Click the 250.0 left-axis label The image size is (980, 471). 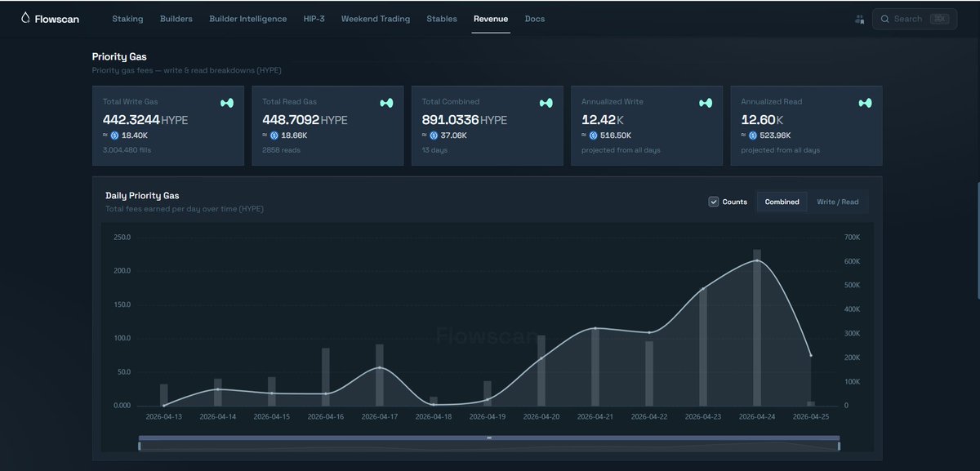(122, 238)
